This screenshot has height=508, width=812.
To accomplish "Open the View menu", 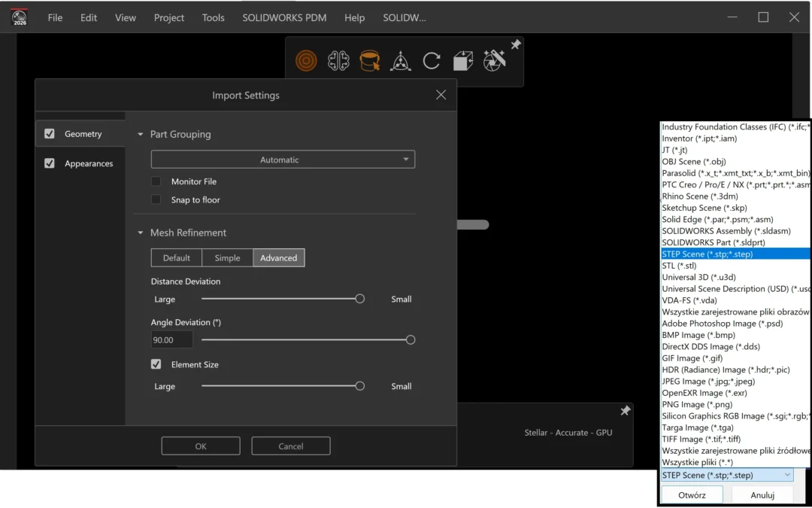I will [126, 17].
